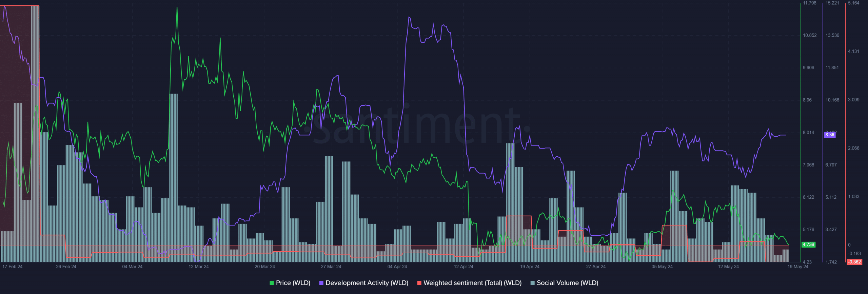Click the 8.014 price axis value
Screen dimensions: 868x294
coord(808,133)
